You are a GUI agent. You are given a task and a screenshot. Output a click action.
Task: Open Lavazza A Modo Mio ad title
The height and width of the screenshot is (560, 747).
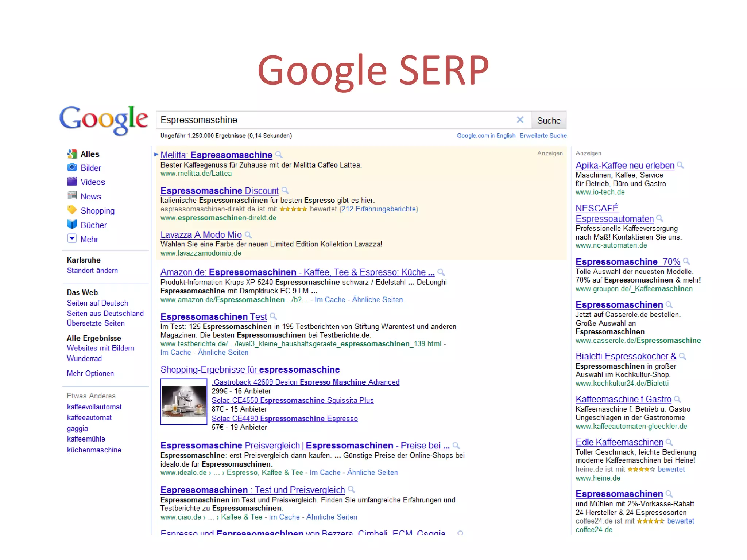(x=201, y=235)
